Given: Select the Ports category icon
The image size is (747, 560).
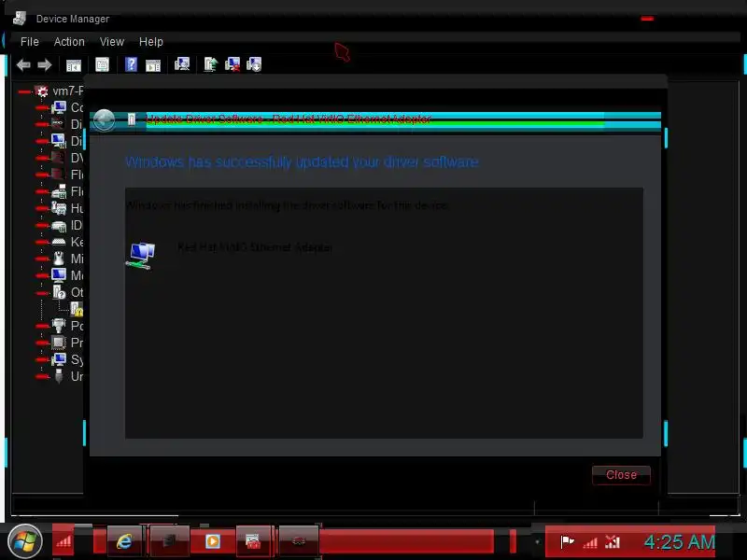Looking at the screenshot, I should tap(59, 326).
